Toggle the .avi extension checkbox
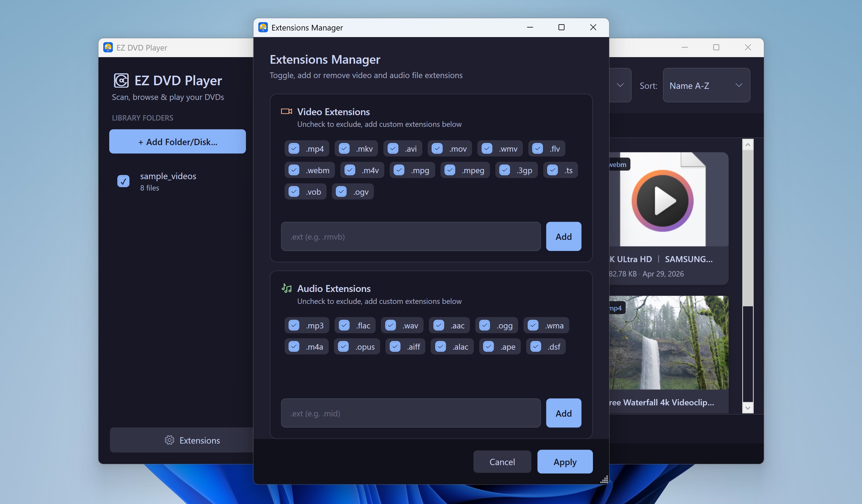 click(x=393, y=149)
